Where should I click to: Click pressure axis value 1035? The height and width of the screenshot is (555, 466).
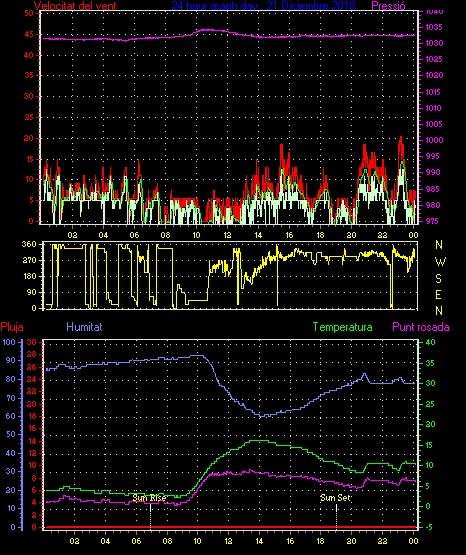tap(433, 27)
